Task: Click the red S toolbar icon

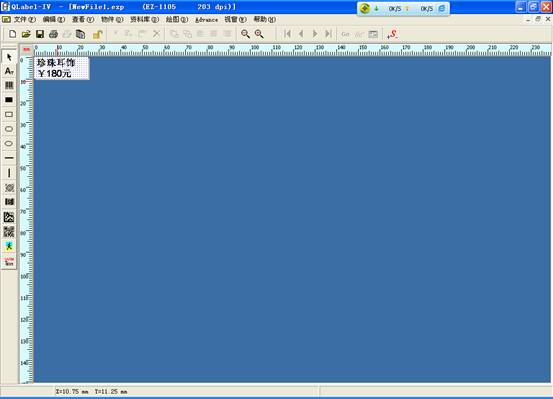Action: pyautogui.click(x=392, y=34)
